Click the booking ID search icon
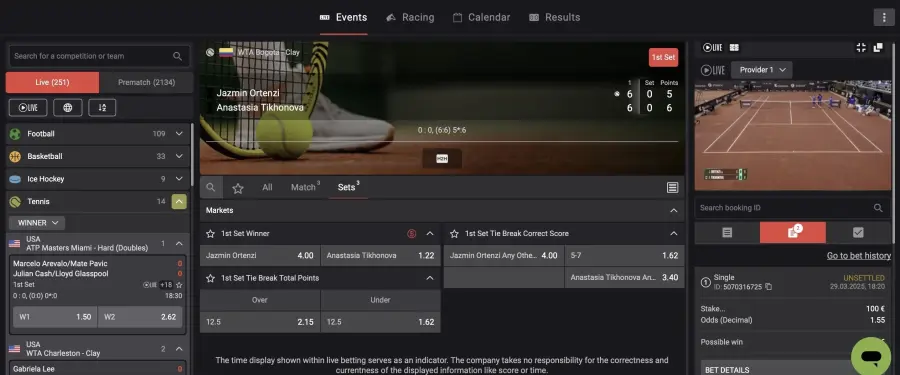Screen dimensions: 900x375 click(x=878, y=208)
